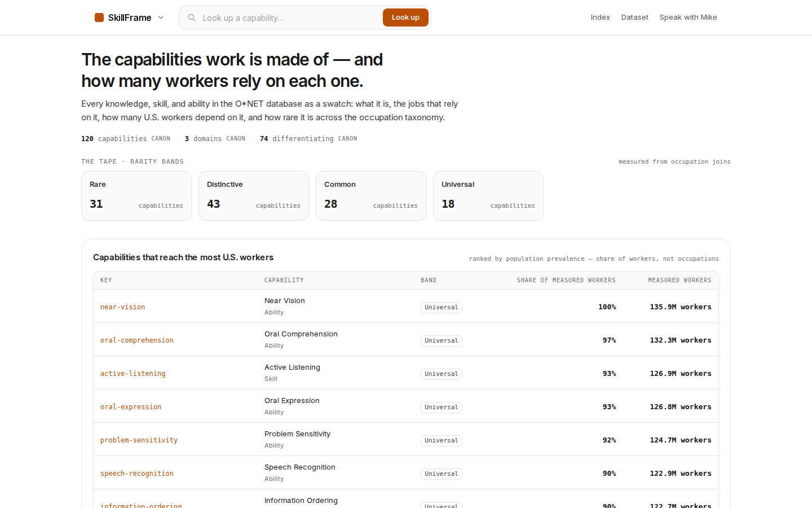812x508 pixels.
Task: Select the Distinctive rarity band card
Action: point(254,196)
